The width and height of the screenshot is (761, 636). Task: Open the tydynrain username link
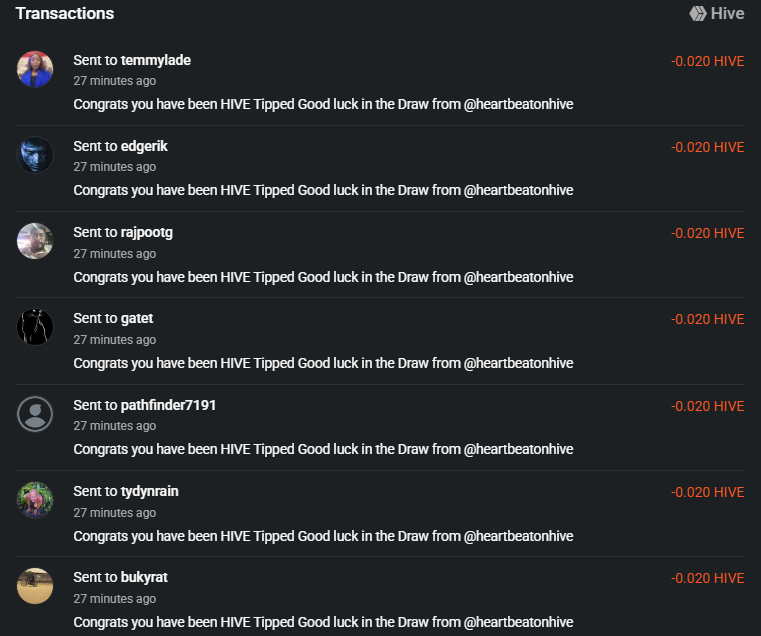coord(149,491)
